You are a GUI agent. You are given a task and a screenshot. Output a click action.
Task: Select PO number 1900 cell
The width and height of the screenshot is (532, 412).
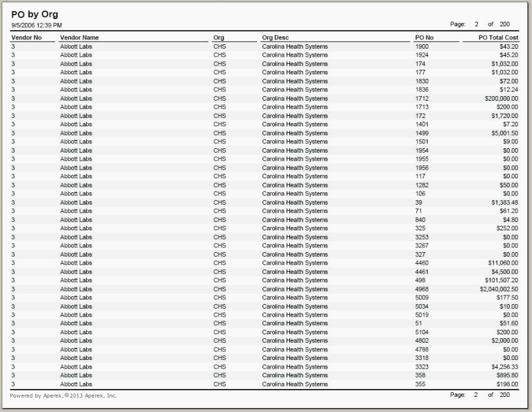click(x=422, y=47)
